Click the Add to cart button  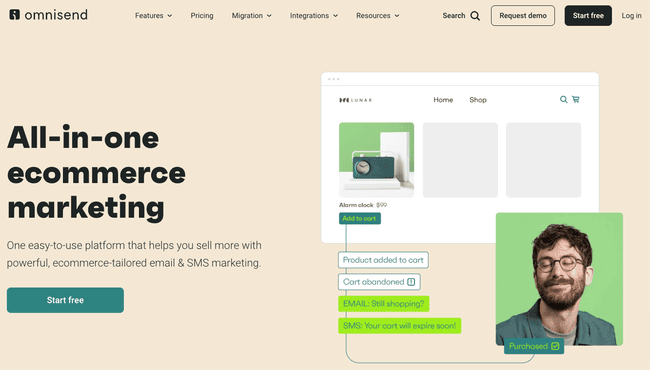tap(360, 218)
